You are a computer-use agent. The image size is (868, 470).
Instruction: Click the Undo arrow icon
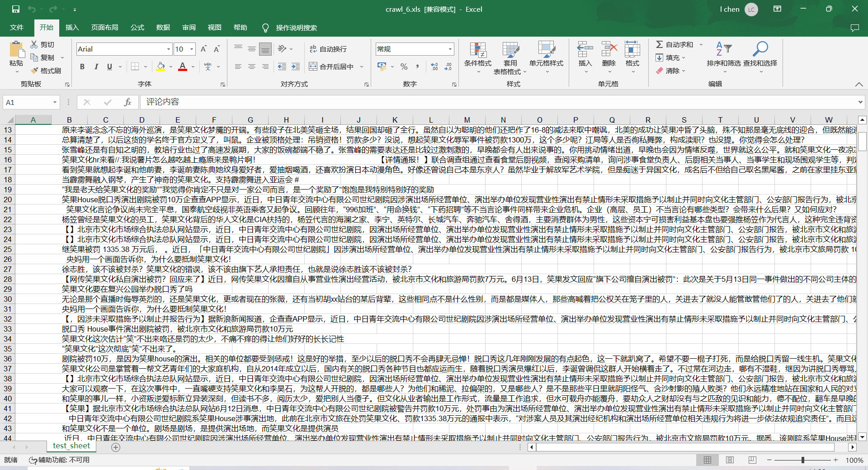click(x=32, y=9)
